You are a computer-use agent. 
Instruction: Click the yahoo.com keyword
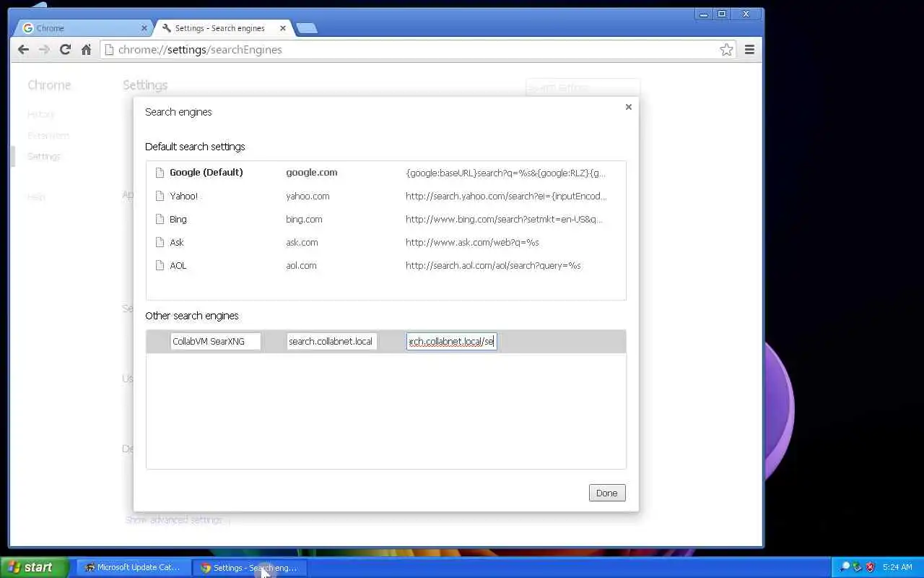308,196
